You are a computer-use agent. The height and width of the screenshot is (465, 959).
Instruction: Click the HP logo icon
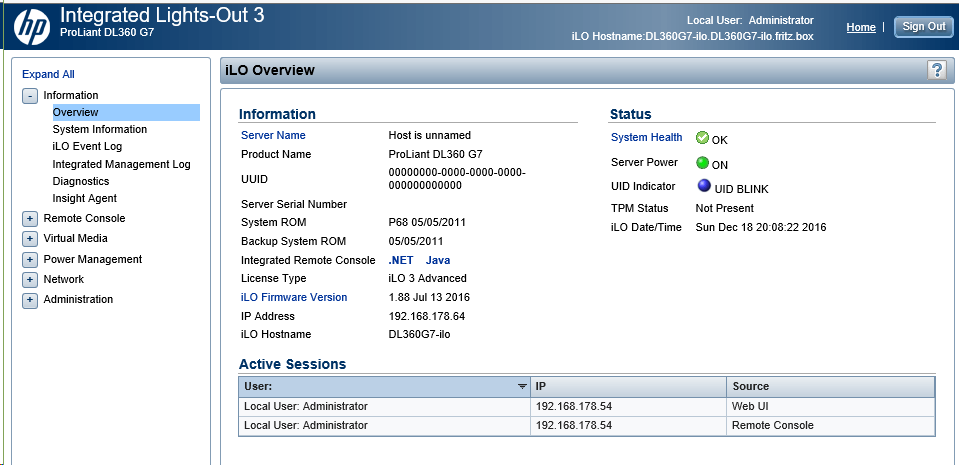point(32,26)
